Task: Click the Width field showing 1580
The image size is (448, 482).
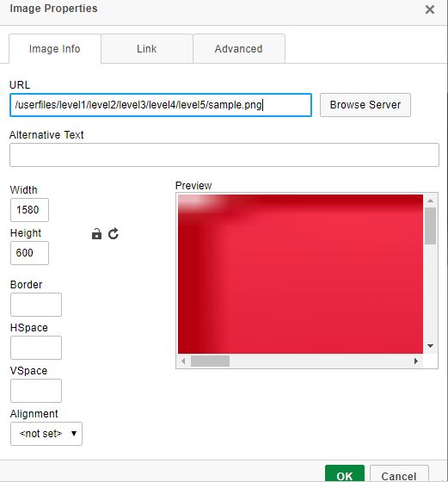Action: coord(29,210)
